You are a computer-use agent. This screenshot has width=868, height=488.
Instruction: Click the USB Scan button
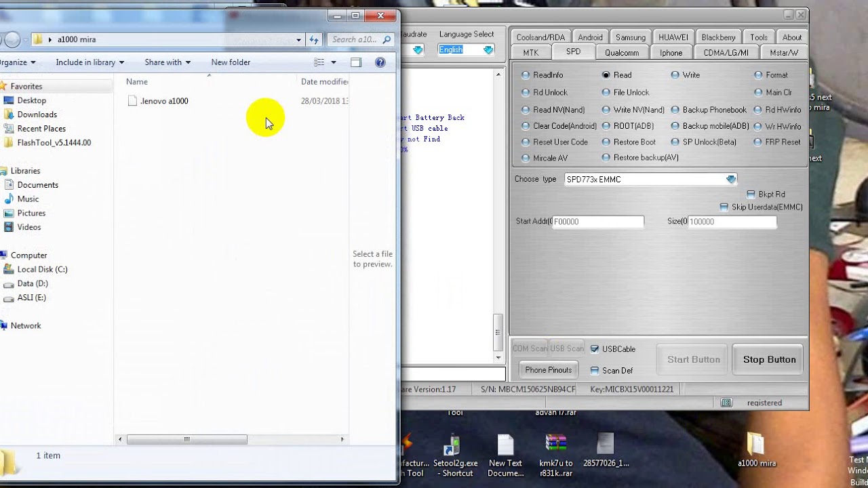point(566,348)
